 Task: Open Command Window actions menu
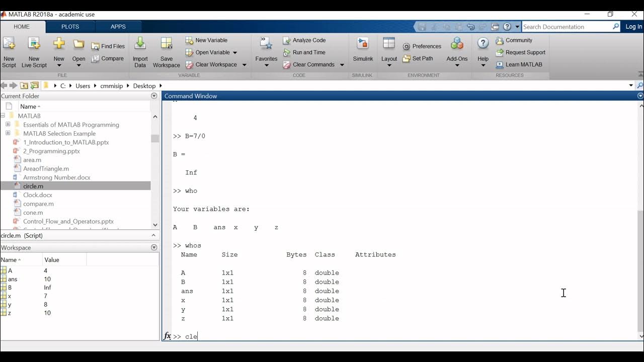coord(640,96)
